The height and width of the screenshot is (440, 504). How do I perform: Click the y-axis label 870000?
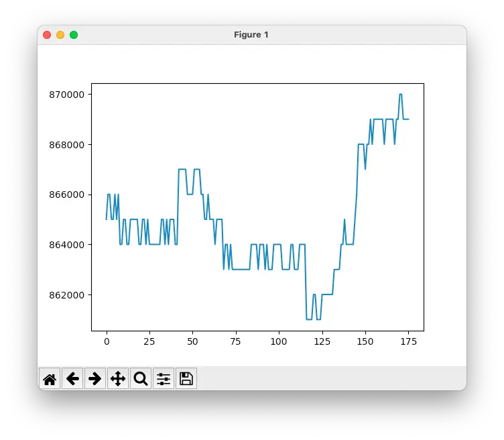click(66, 95)
